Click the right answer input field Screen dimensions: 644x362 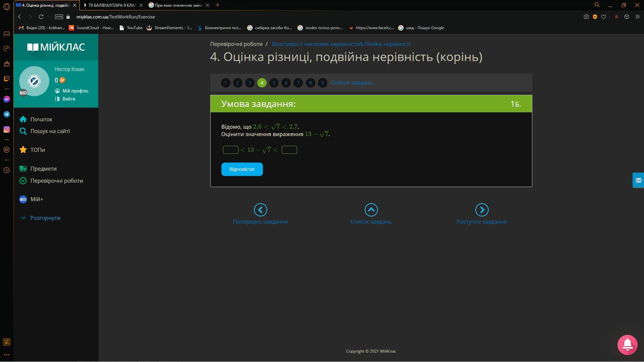pyautogui.click(x=289, y=150)
